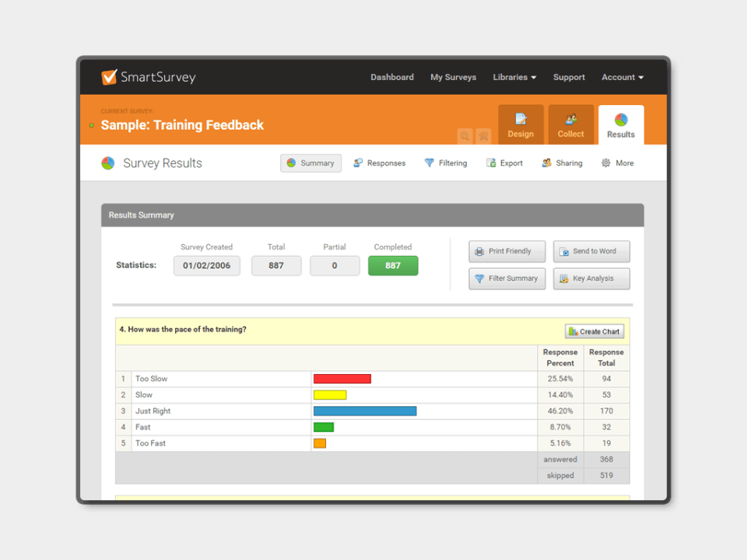The image size is (747, 560).
Task: Click the Create Chart button for question 4
Action: pyautogui.click(x=594, y=331)
